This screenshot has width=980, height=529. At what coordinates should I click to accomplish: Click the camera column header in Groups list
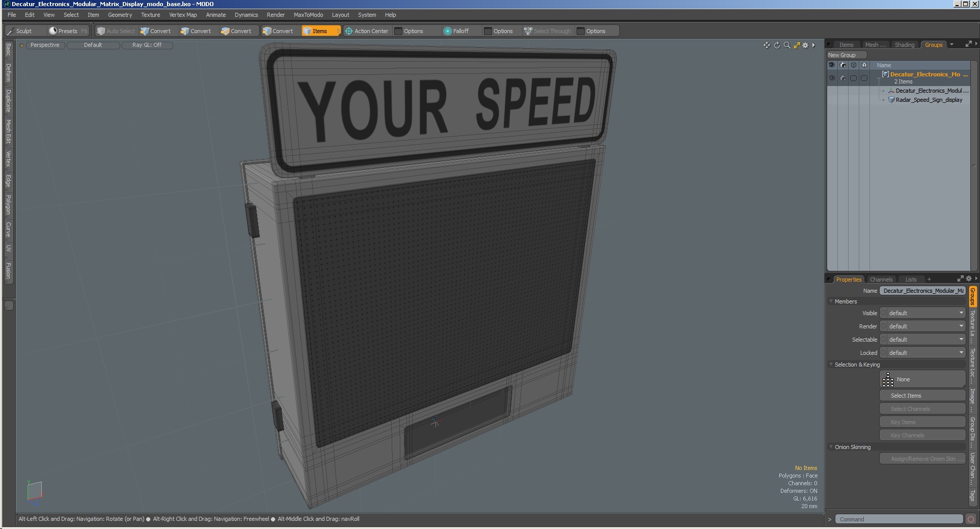pyautogui.click(x=843, y=65)
